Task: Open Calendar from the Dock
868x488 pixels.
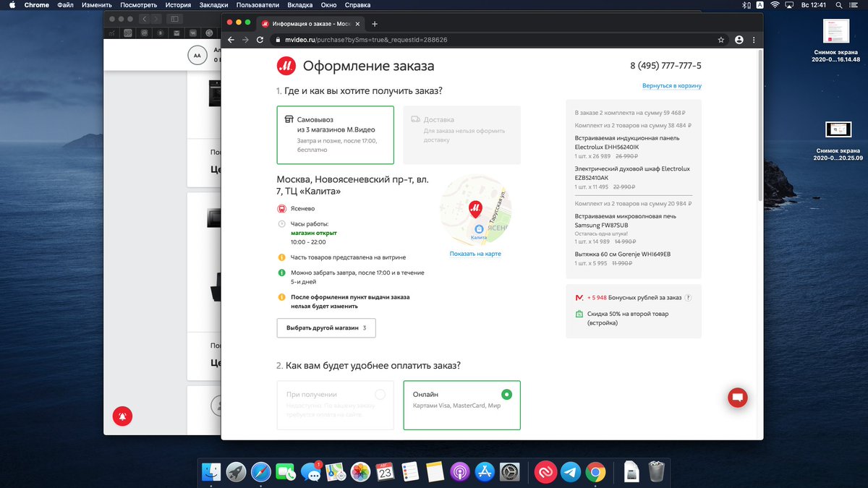Action: [x=385, y=472]
